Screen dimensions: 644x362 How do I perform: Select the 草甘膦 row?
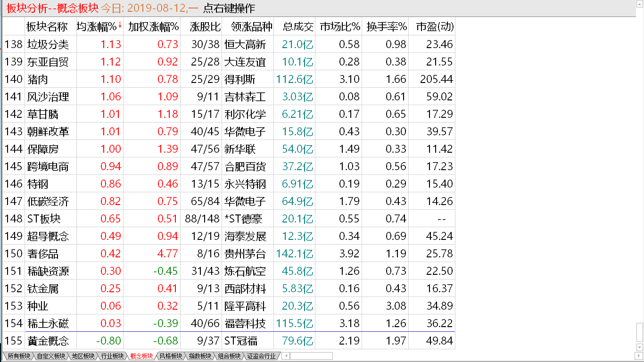229,114
